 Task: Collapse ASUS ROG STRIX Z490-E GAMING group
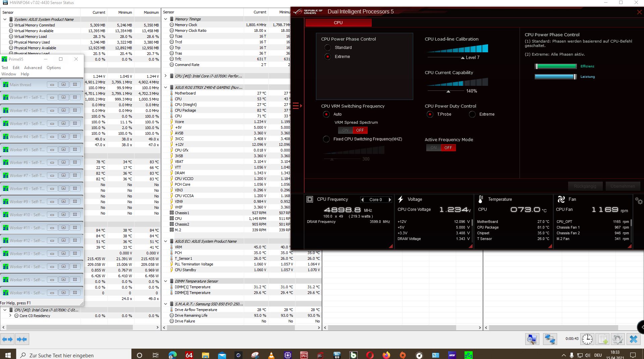tap(165, 87)
